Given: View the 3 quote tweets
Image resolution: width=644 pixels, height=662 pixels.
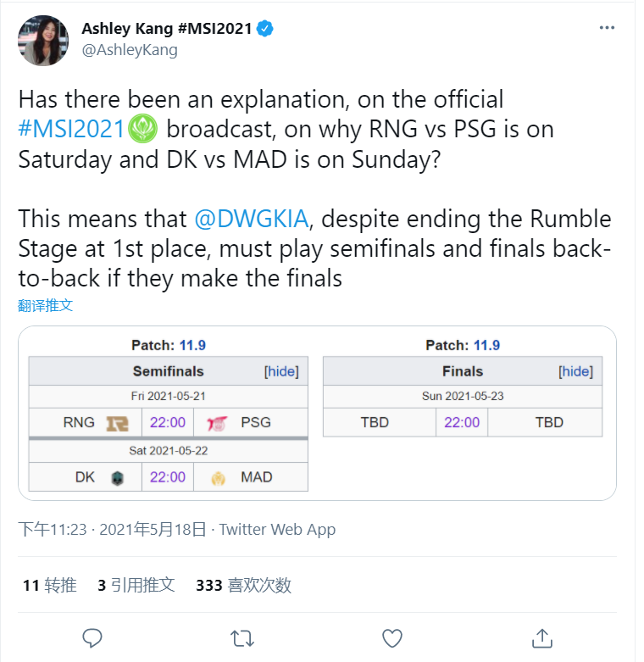Looking at the screenshot, I should click(x=136, y=585).
